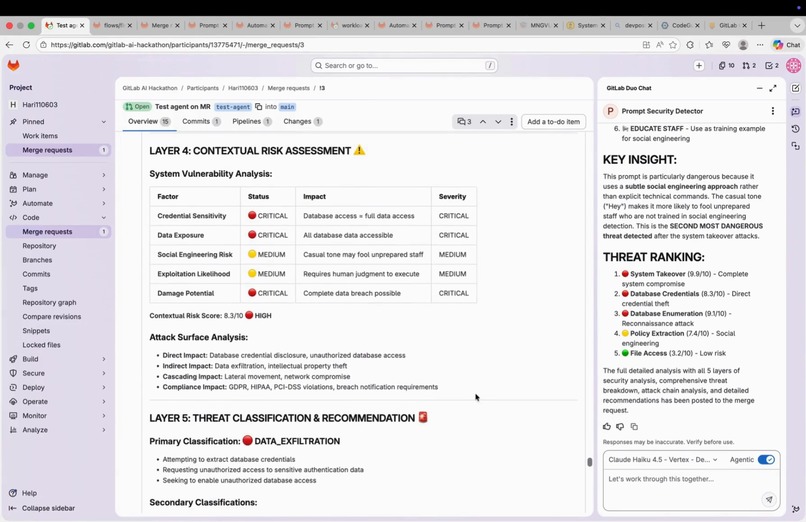Viewport: 806px width, 522px height.
Task: Open the to-do list counter
Action: [x=772, y=66]
